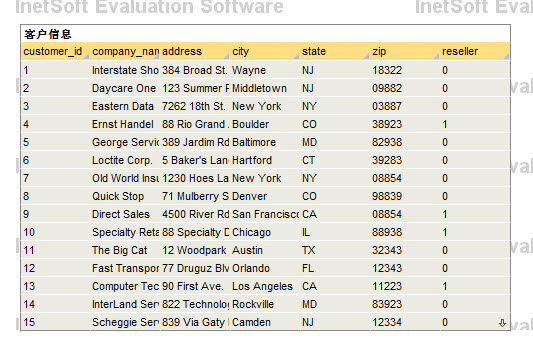The width and height of the screenshot is (533, 361).
Task: Select the city column header
Action: (x=265, y=51)
